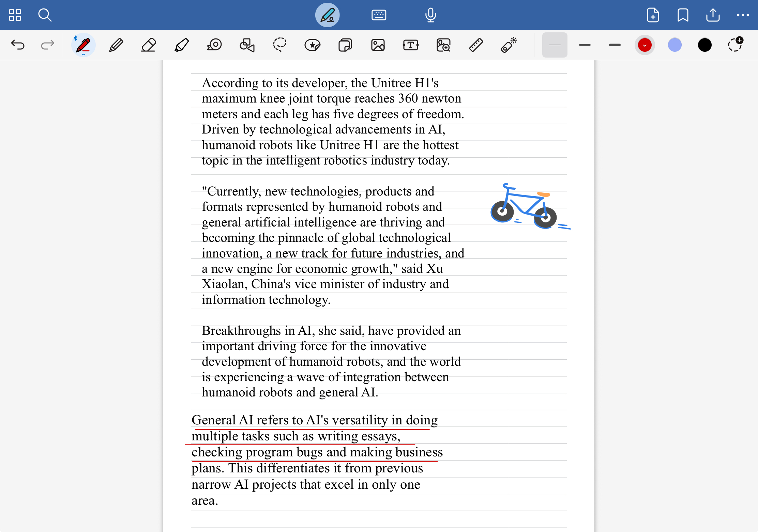Pick the periwinkle blue pen color

(x=674, y=45)
